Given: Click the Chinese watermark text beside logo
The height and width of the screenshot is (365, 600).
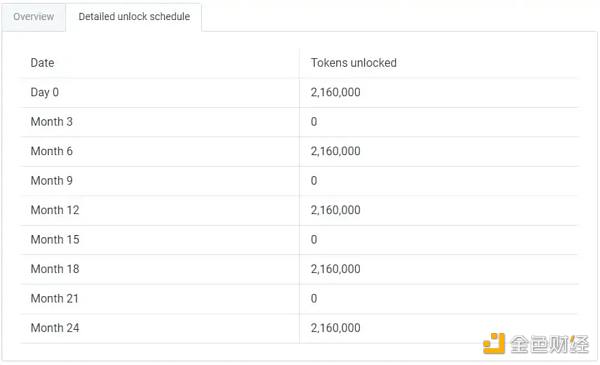Looking at the screenshot, I should 549,344.
